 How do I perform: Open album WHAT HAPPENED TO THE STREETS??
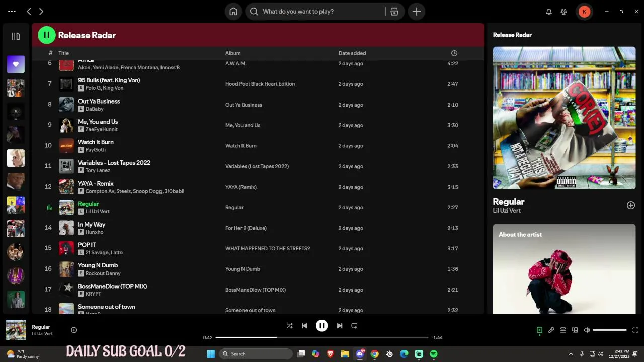point(268,248)
